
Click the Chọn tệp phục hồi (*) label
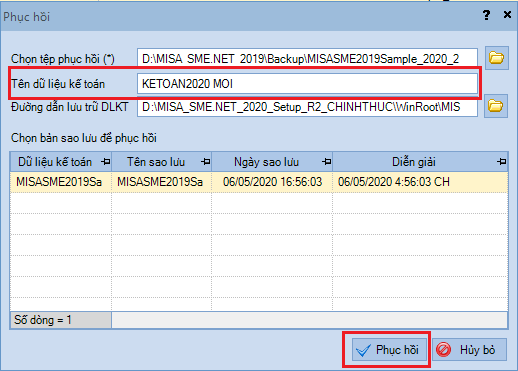(x=63, y=59)
